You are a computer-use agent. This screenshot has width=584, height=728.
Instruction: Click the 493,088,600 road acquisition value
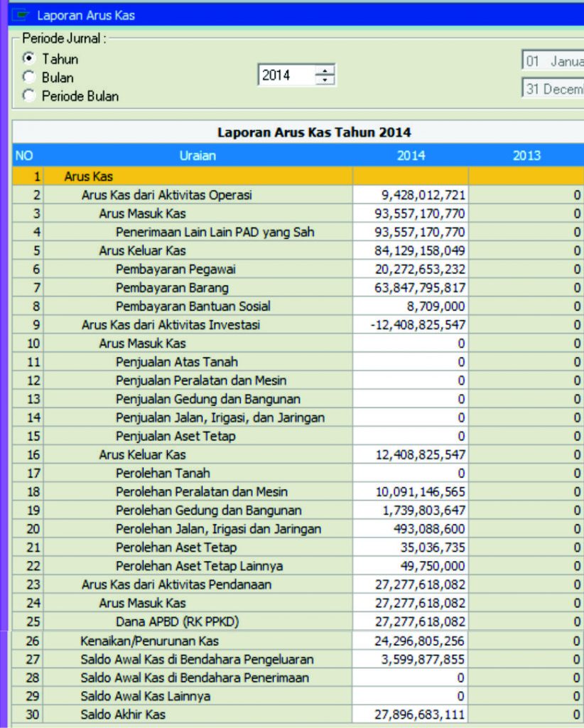(x=430, y=529)
